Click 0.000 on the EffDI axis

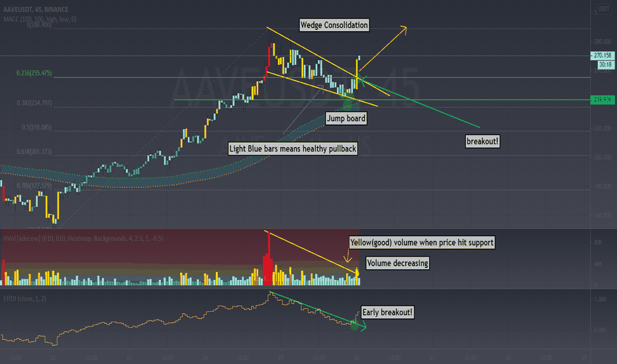[x=600, y=330]
